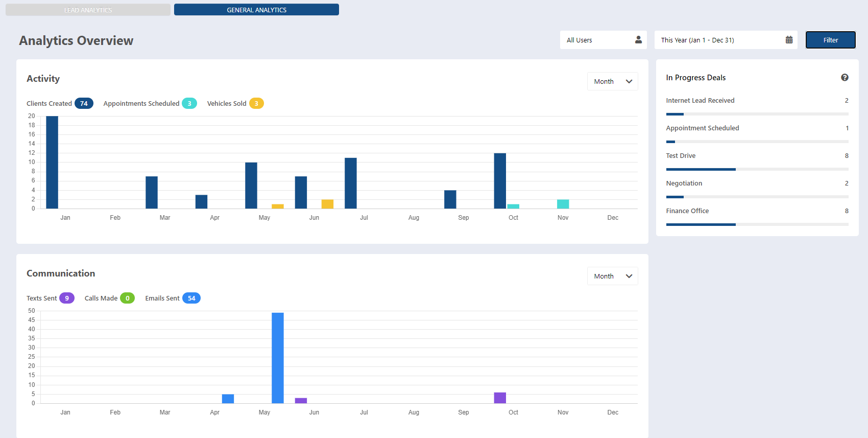Click the October texts sent bar in Communication
The image size is (868, 438).
point(500,398)
